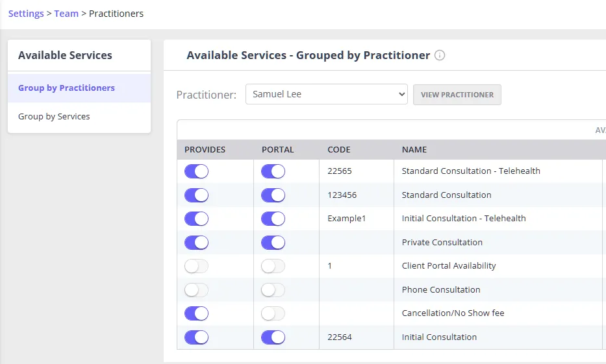Viewport: 606px width, 364px height.
Task: Go to the Team breadcrumb link
Action: [66, 14]
